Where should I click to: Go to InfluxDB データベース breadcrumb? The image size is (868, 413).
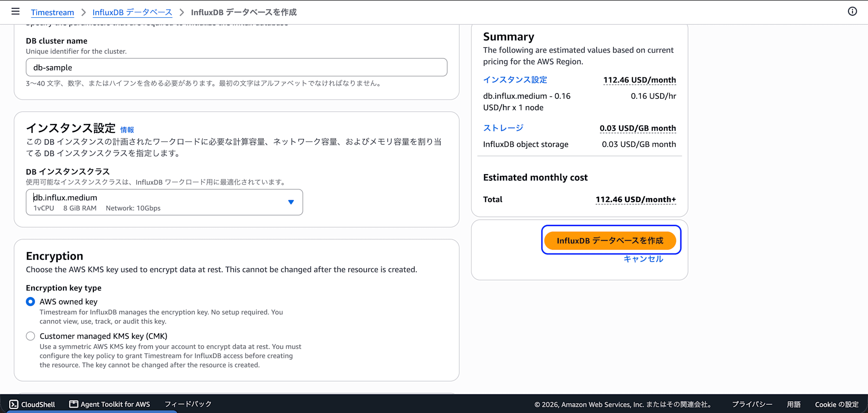[x=132, y=12]
